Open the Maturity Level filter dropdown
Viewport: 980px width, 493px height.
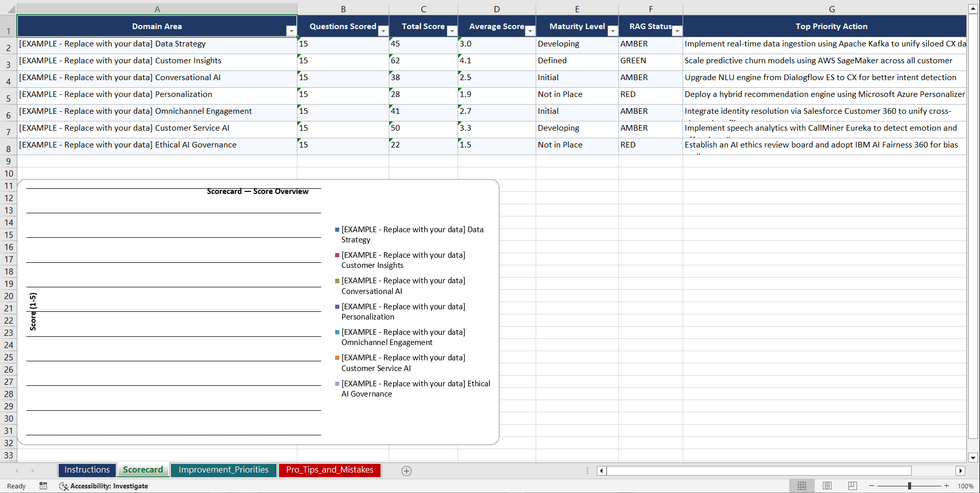coord(612,31)
